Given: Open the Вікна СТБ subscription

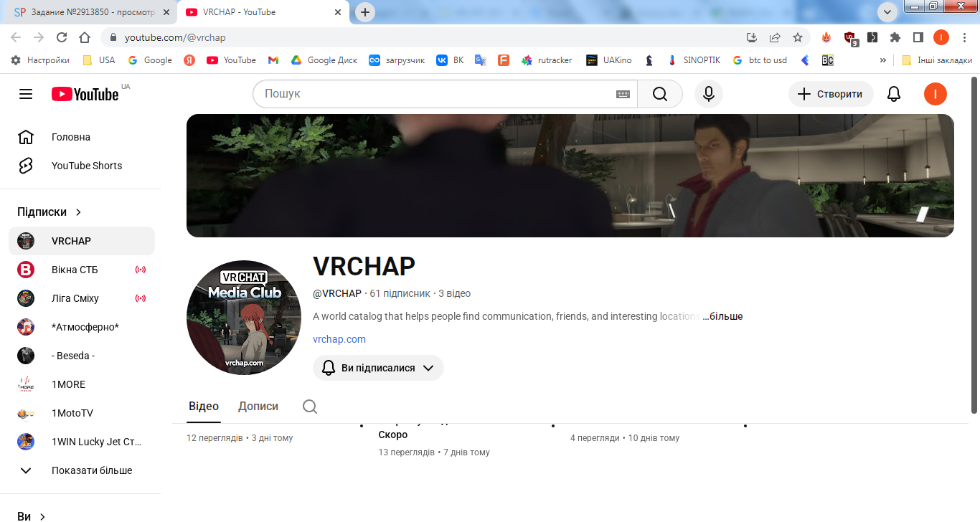Looking at the screenshot, I should click(82, 270).
